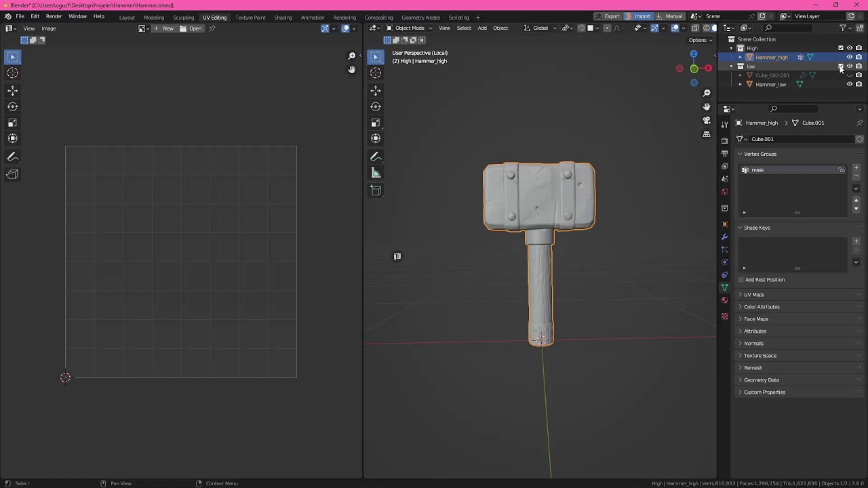Open the Physics properties tab

point(725,262)
